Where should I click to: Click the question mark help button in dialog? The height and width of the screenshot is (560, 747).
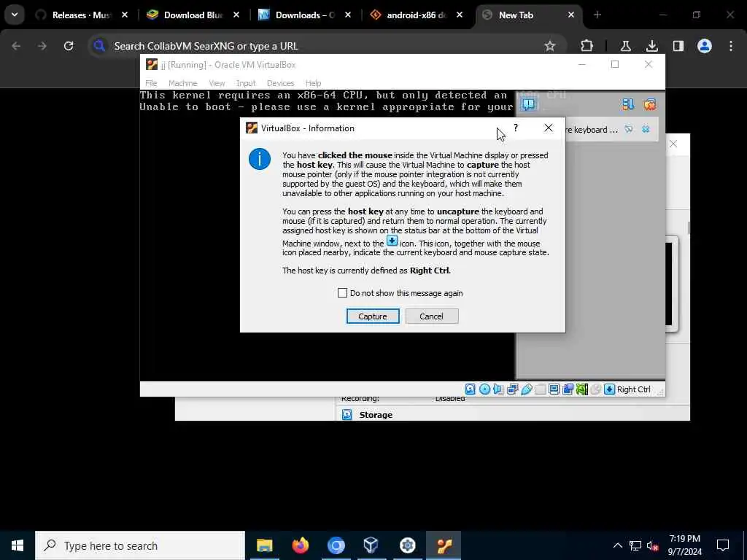click(x=516, y=128)
